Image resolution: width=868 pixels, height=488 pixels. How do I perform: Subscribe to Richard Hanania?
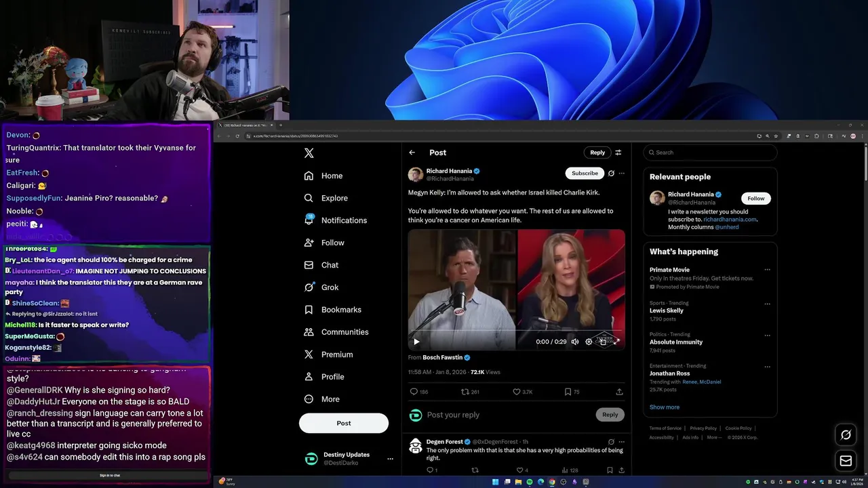pyautogui.click(x=585, y=173)
